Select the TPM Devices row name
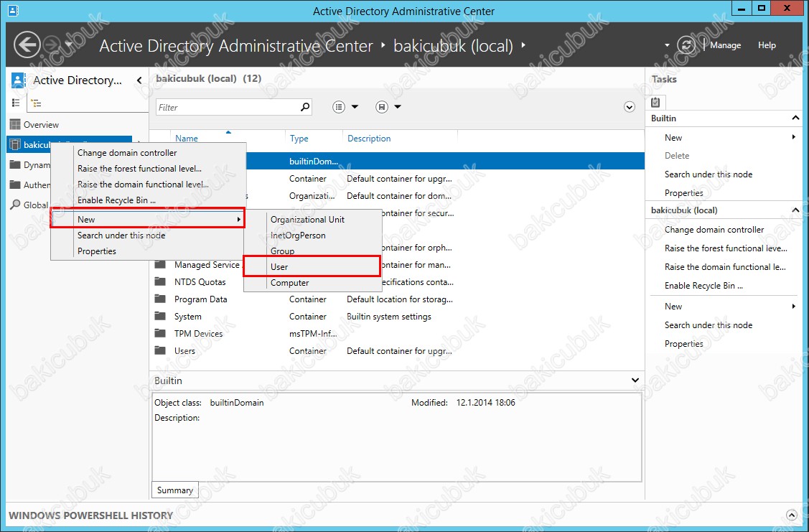Viewport: 809px width, 532px height. click(x=198, y=333)
